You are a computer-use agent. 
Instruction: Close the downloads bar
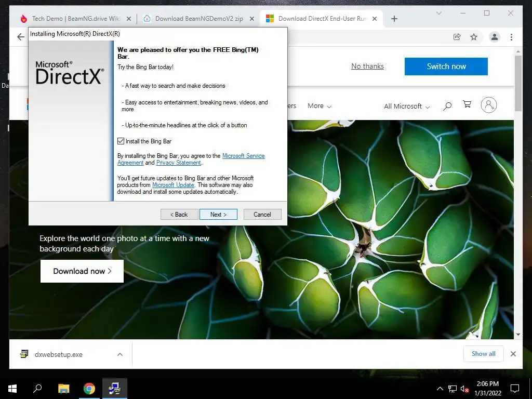513,354
